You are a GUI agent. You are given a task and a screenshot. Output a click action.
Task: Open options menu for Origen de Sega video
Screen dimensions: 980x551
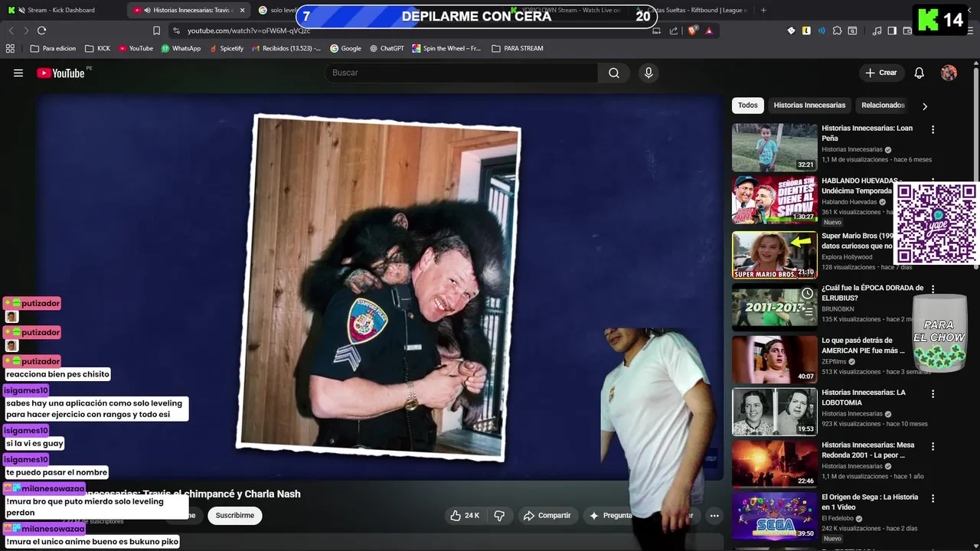(933, 498)
